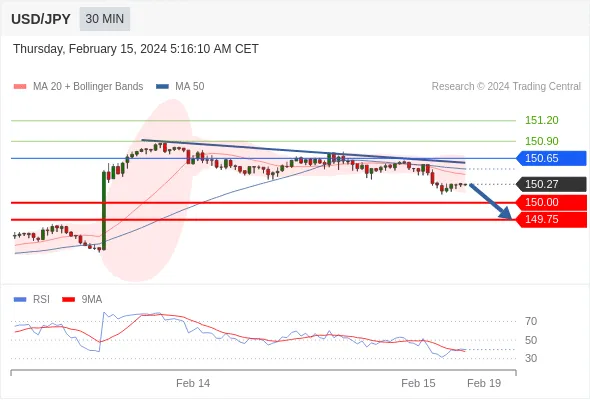Click the blue downward forecast arrow
The image size is (590, 400).
491,201
